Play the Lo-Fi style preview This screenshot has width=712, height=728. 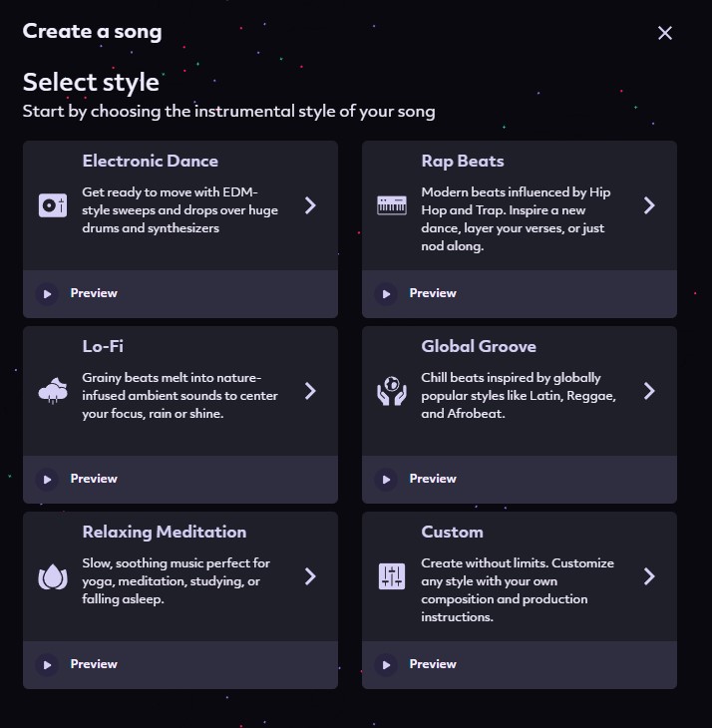(47, 480)
